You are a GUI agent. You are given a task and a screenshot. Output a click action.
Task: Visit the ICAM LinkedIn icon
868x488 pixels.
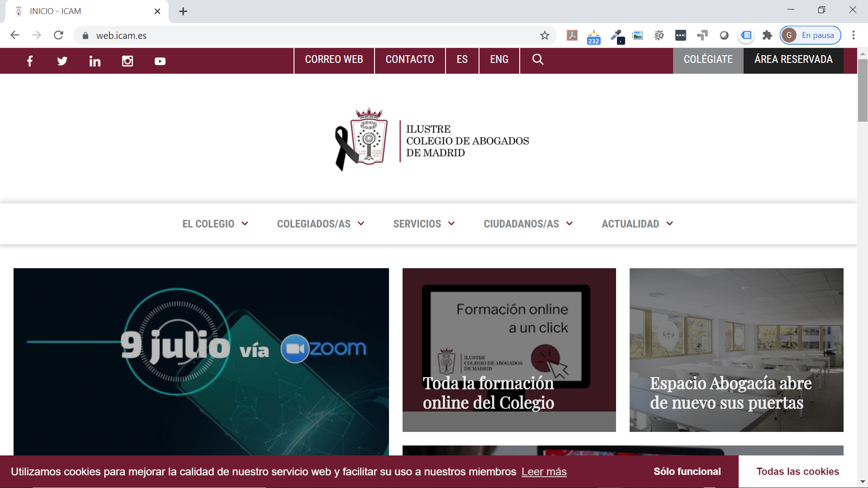(x=95, y=61)
